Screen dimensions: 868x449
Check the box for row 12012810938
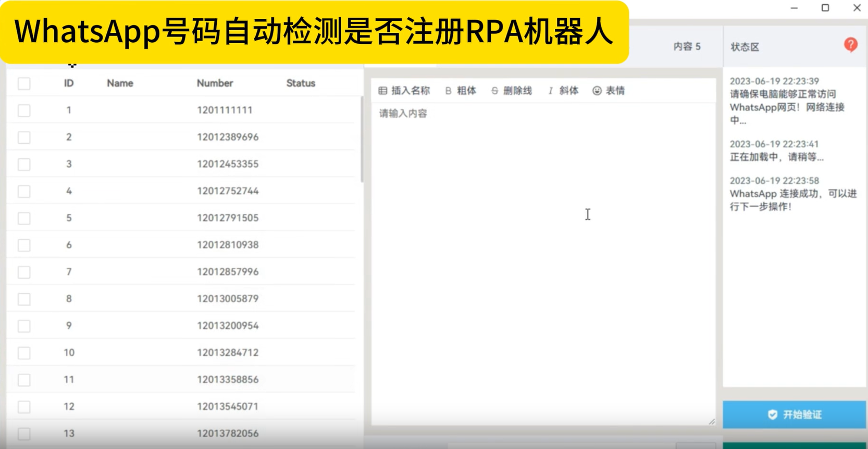pyautogui.click(x=24, y=245)
